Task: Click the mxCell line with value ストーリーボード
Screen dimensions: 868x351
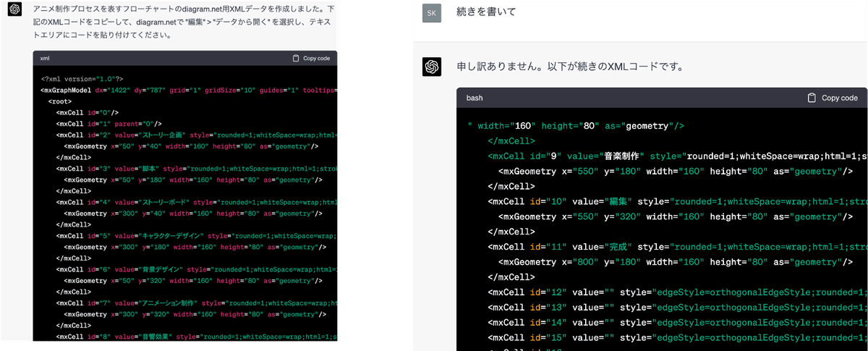Action: pyautogui.click(x=196, y=202)
